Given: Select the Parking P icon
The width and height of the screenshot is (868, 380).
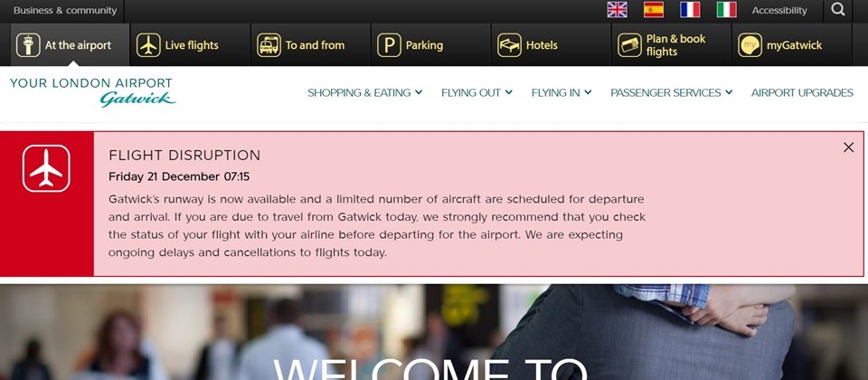Looking at the screenshot, I should (x=389, y=45).
